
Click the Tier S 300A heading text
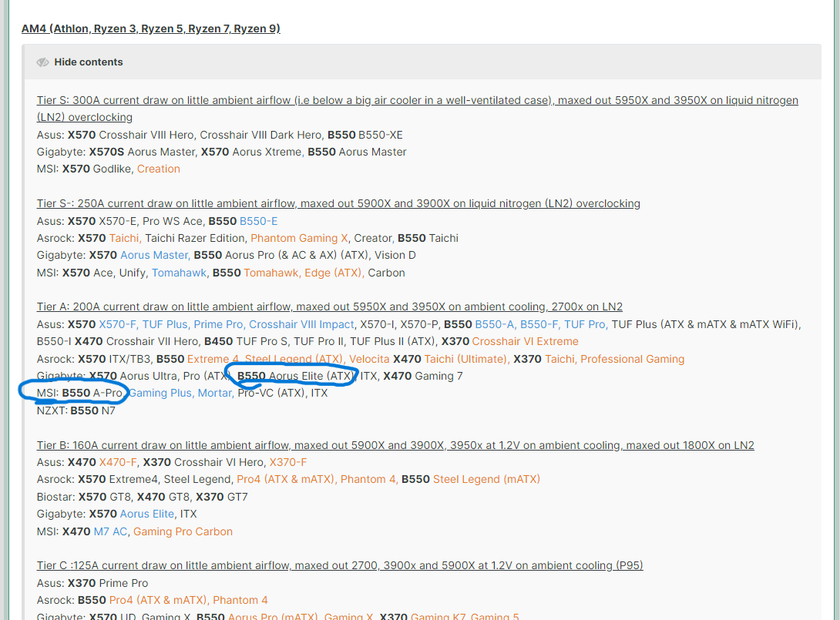pyautogui.click(x=418, y=109)
